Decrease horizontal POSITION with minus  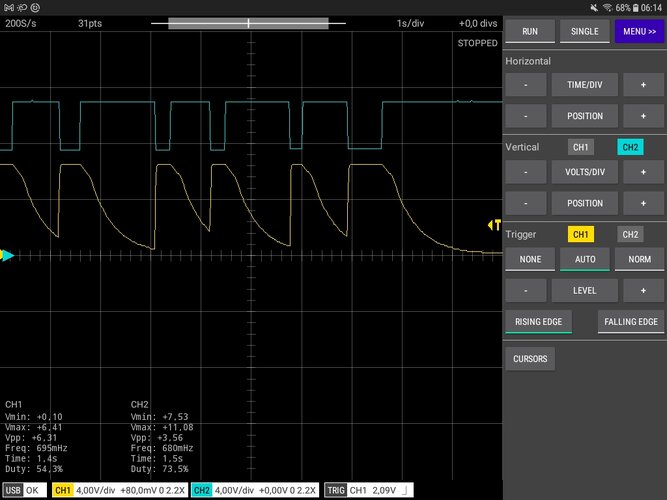pyautogui.click(x=526, y=116)
